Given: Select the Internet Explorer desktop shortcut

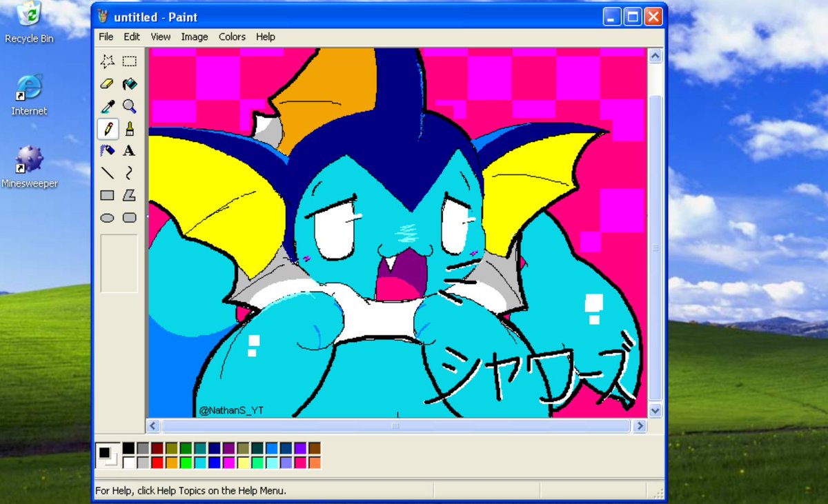Looking at the screenshot, I should point(29,94).
